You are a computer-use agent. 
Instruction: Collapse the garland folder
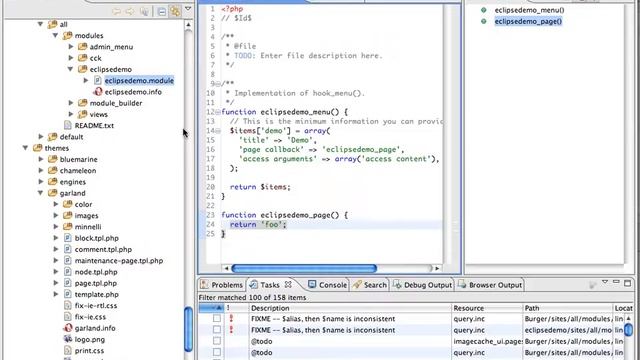[40, 193]
